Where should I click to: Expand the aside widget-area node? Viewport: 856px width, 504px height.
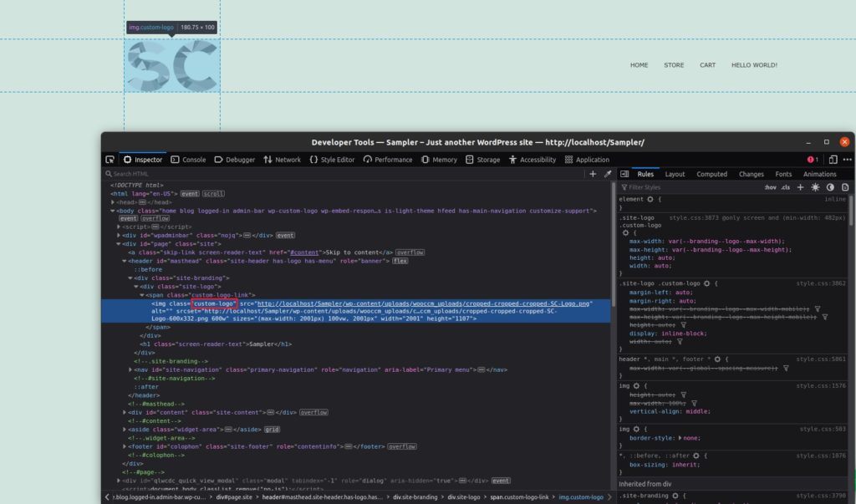[x=125, y=429]
